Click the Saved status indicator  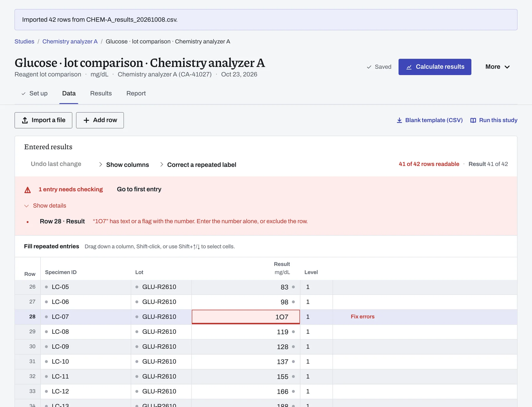[x=379, y=67]
